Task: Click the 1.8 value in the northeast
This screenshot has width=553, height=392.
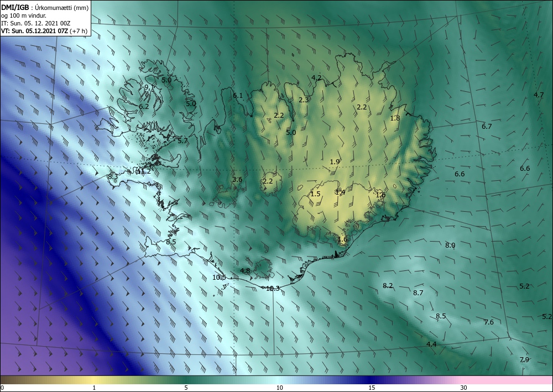Action: coord(395,118)
